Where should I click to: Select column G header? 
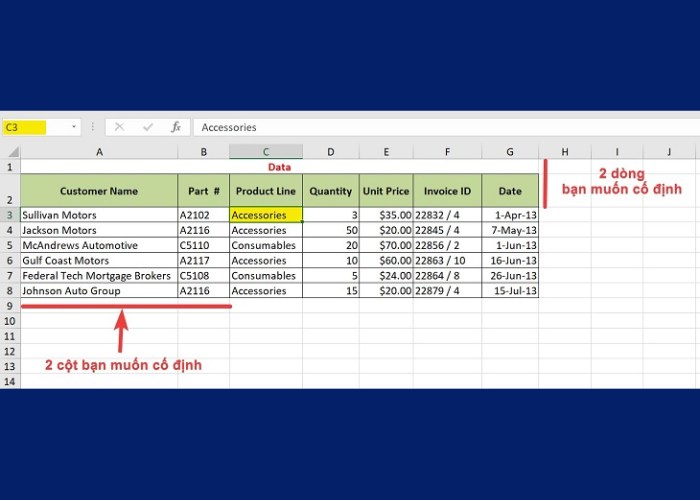click(509, 151)
